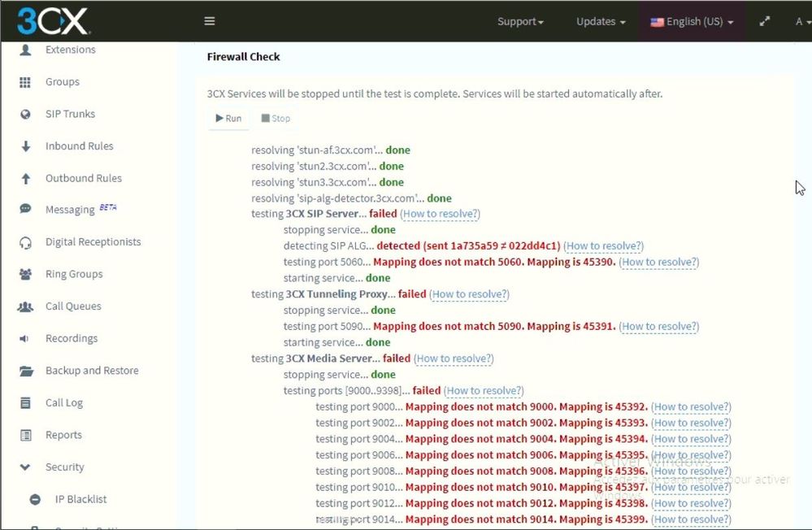Viewport: 812px width, 530px height.
Task: Collapse the Security section chevron
Action: click(x=25, y=467)
